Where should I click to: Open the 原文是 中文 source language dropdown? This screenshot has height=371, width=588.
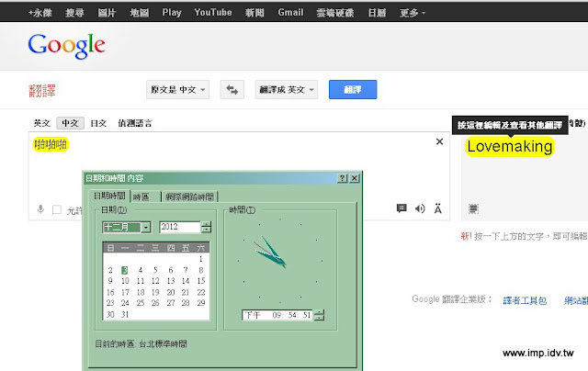pyautogui.click(x=177, y=90)
